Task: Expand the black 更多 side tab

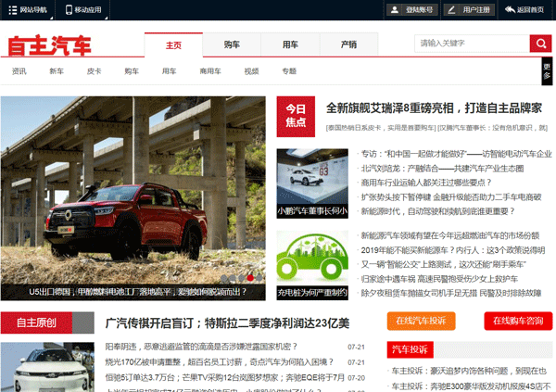Action: coord(547,71)
